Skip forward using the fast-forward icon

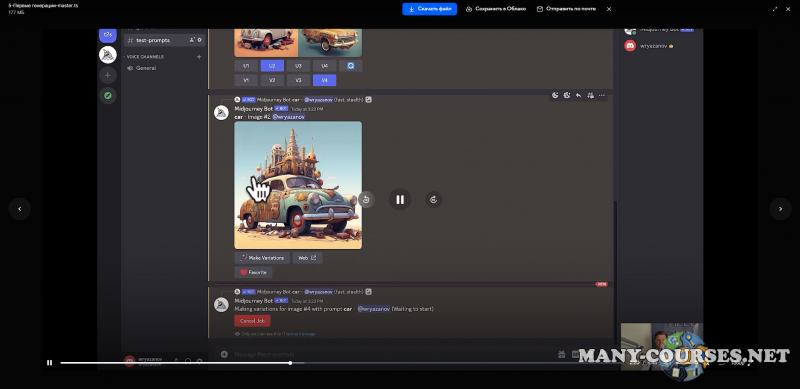(434, 200)
